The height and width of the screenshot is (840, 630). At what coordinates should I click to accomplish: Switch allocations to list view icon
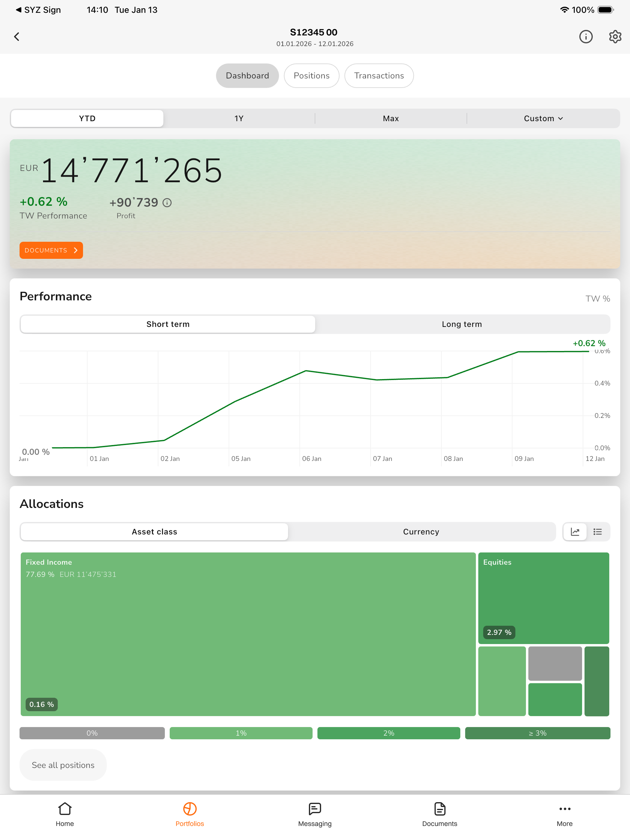tap(597, 532)
